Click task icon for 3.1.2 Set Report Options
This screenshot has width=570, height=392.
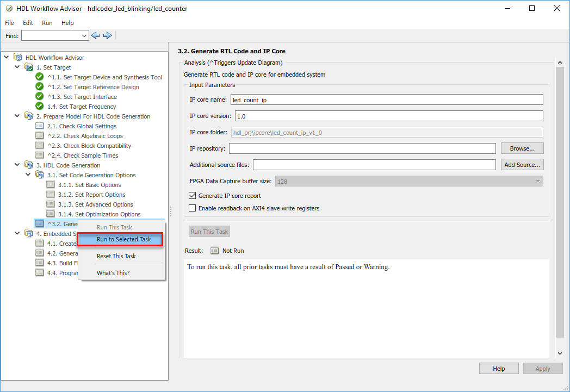coord(51,194)
